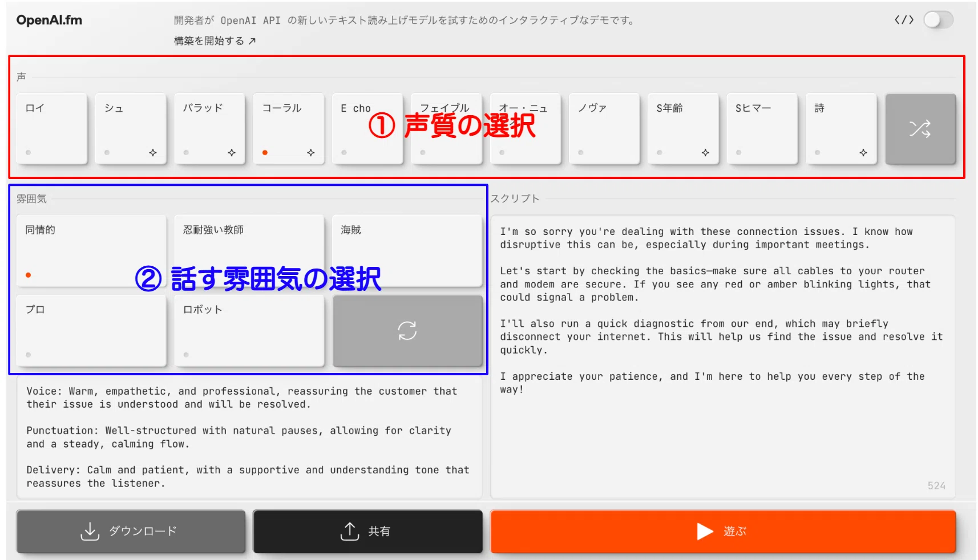The image size is (978, 560).
Task: Select the 海賊 vibe
Action: [407, 251]
